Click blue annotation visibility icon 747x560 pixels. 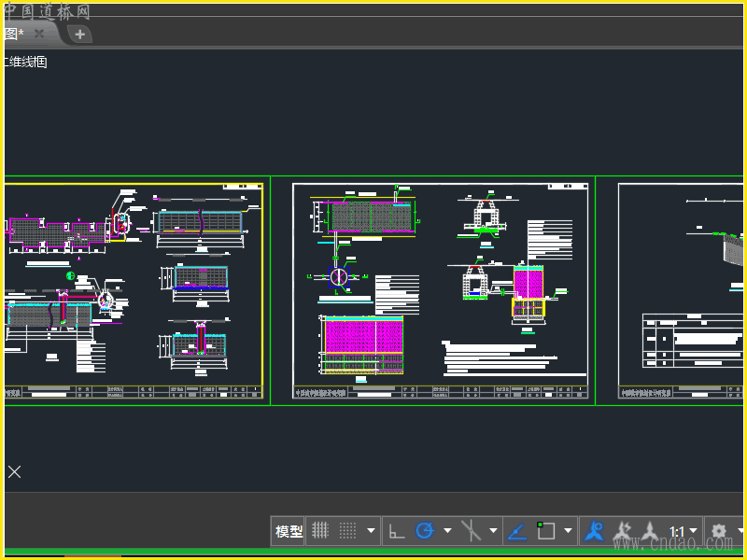[x=594, y=531]
